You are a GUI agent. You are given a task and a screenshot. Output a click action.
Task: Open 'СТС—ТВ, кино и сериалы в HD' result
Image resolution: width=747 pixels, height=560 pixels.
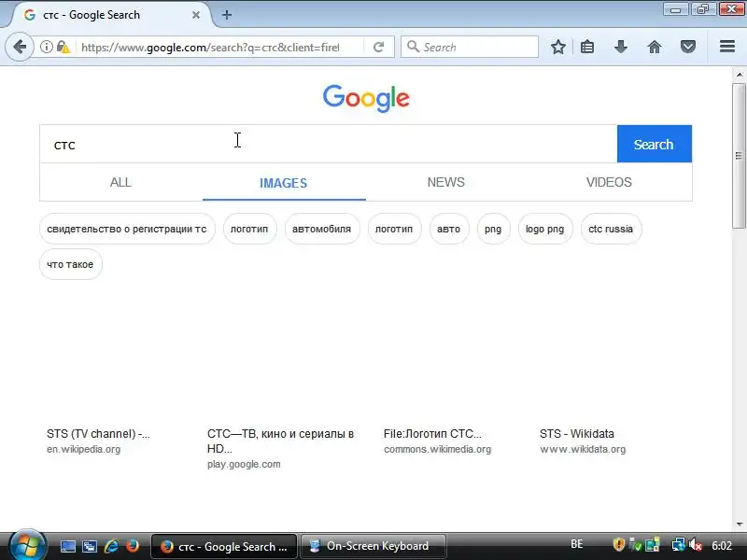(281, 441)
